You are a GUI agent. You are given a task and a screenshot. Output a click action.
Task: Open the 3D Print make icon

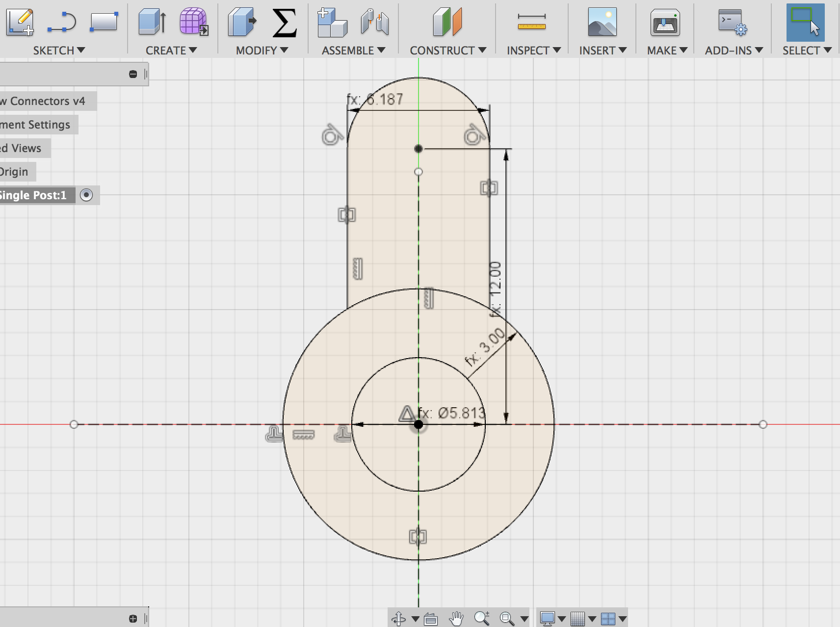click(x=665, y=23)
